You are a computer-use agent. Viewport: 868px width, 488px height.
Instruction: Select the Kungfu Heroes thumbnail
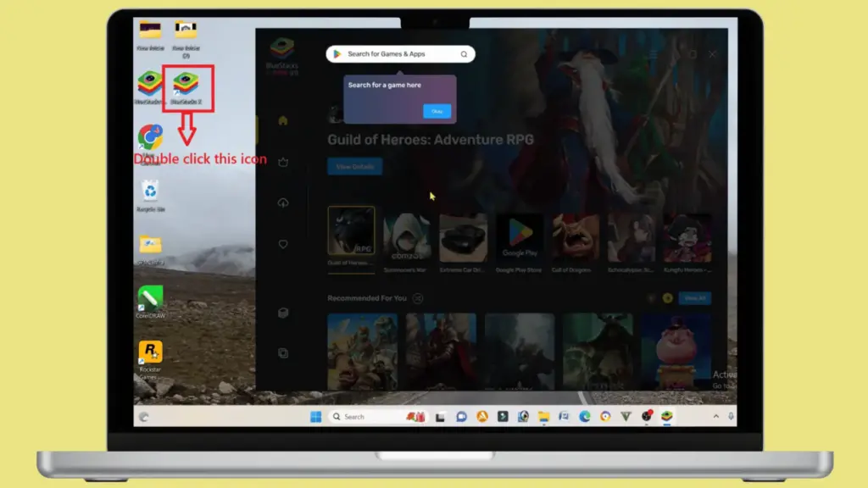pyautogui.click(x=687, y=237)
